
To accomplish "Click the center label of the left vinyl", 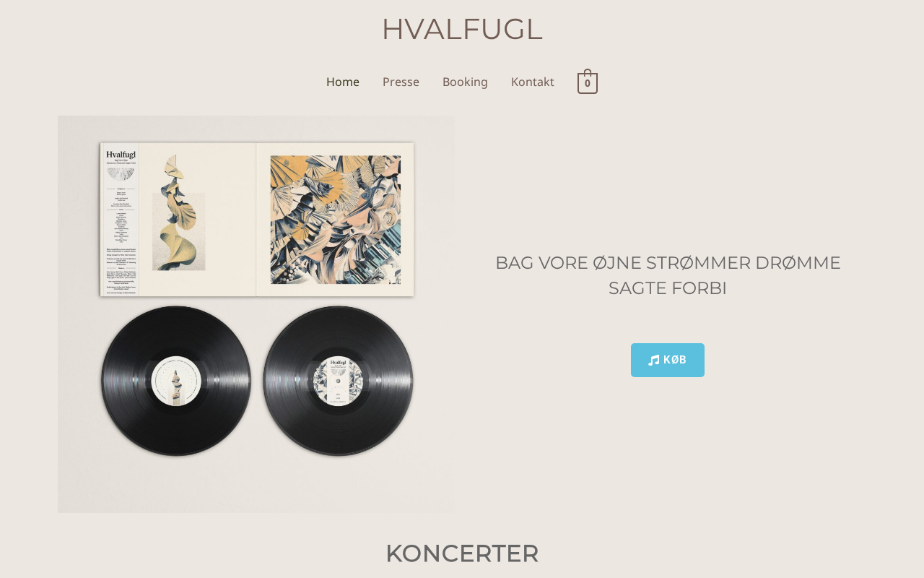I will 176,381.
